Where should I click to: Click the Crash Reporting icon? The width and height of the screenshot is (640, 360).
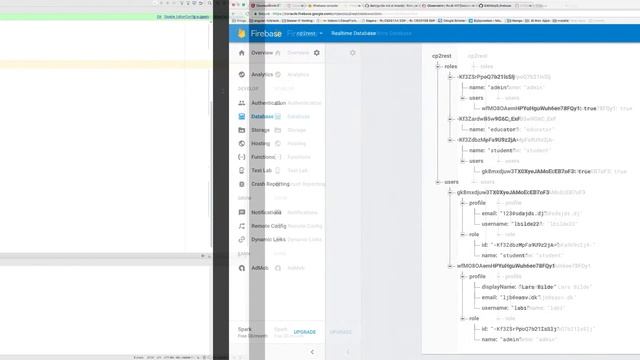[242, 184]
